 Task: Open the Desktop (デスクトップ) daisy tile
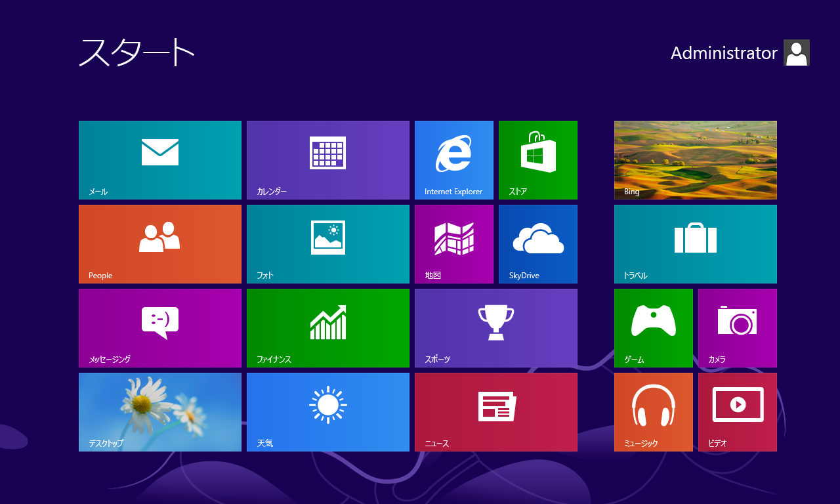pyautogui.click(x=160, y=412)
